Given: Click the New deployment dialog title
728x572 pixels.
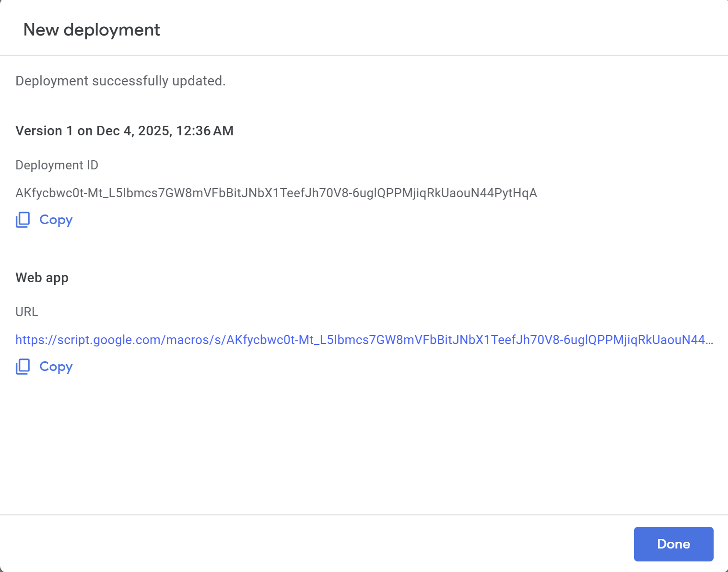Looking at the screenshot, I should [92, 30].
